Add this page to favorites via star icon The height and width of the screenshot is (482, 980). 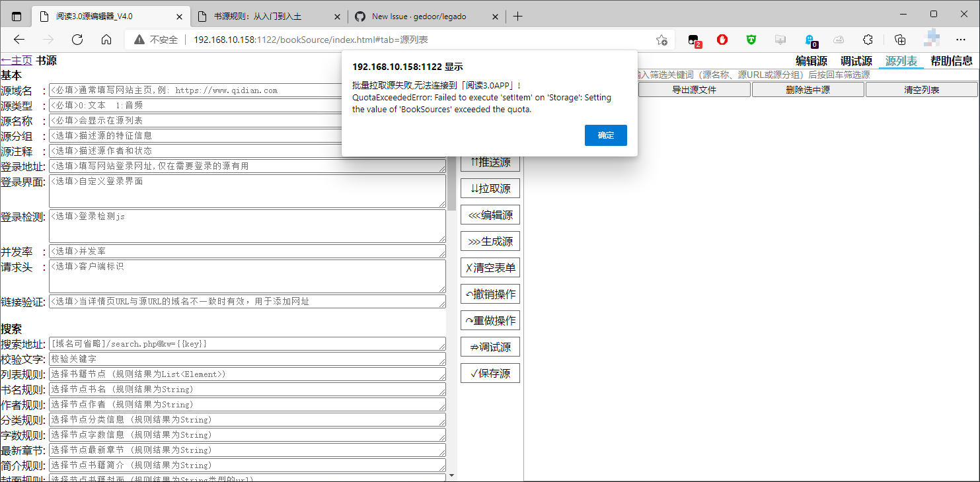pos(661,40)
